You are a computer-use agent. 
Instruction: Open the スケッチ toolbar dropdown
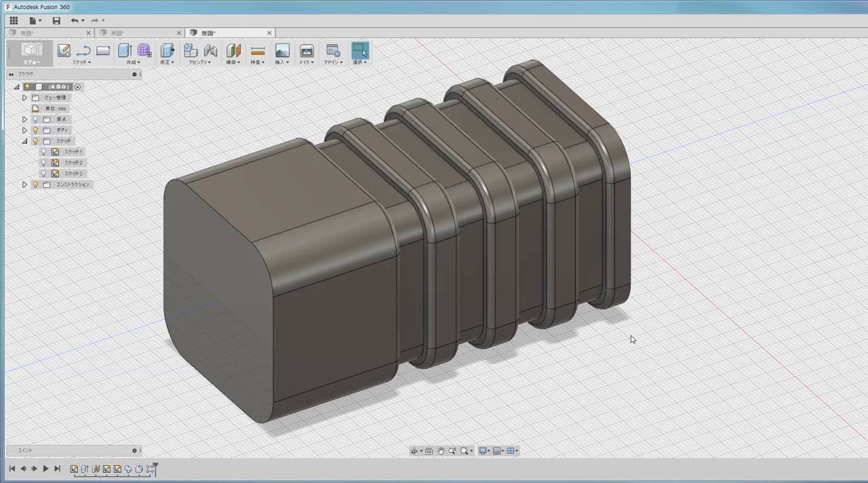(82, 62)
